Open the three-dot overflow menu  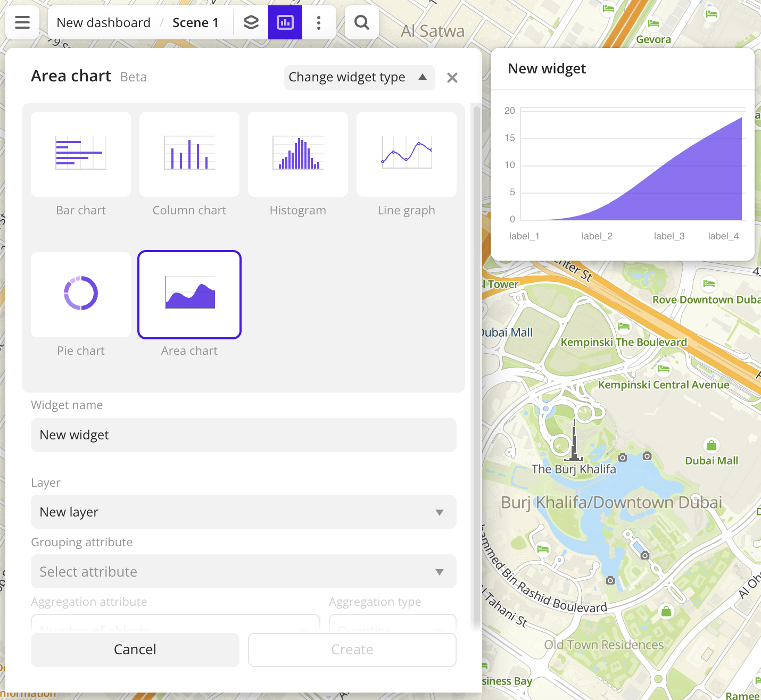point(319,22)
